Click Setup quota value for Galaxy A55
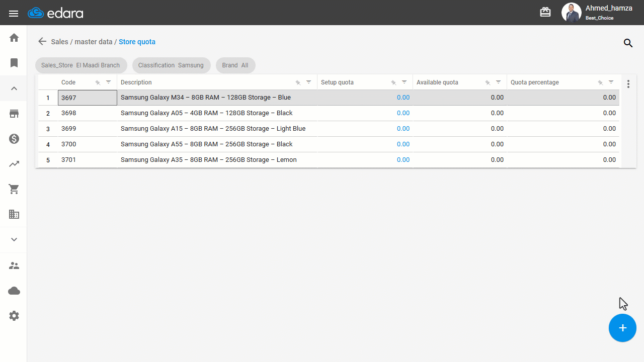644x362 pixels. (x=403, y=144)
